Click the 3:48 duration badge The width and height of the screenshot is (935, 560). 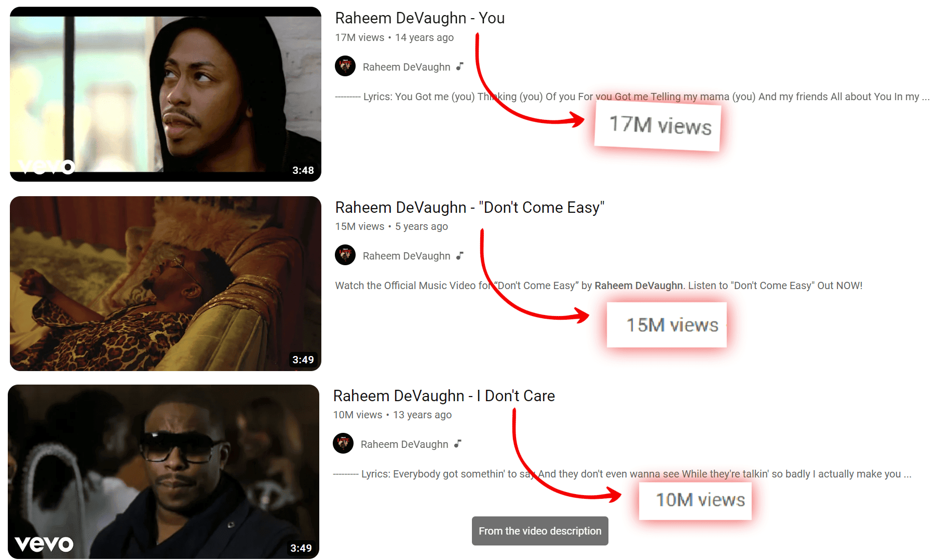[303, 170]
